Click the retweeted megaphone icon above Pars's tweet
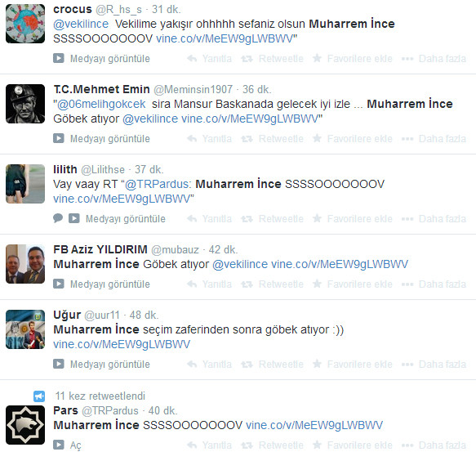476x452 pixels. click(39, 396)
